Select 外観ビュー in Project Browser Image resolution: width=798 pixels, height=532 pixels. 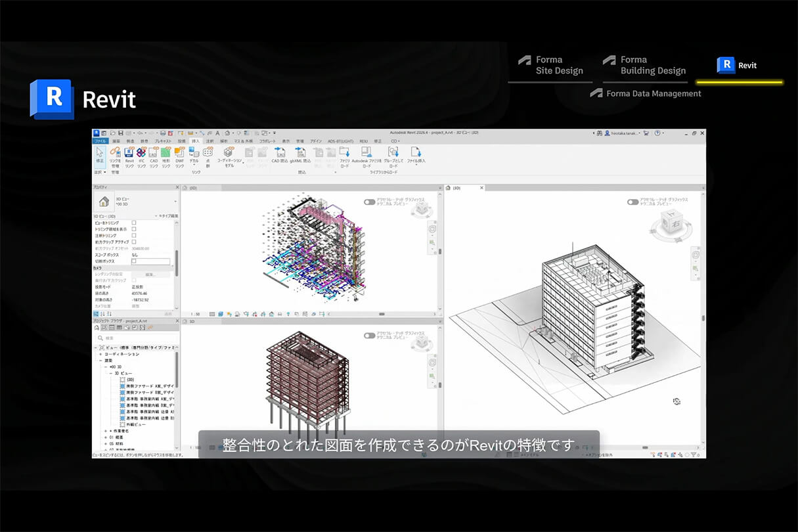point(136,424)
